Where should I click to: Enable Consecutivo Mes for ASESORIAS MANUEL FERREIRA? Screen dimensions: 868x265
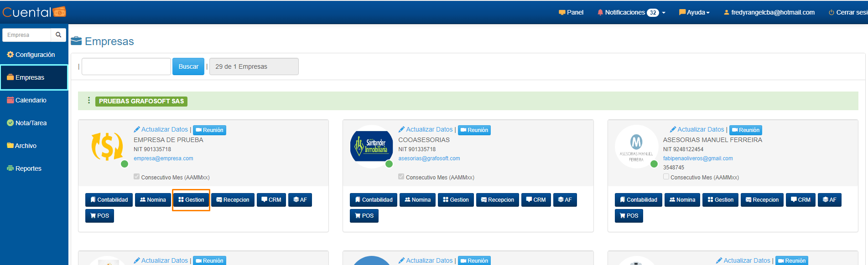(x=666, y=177)
